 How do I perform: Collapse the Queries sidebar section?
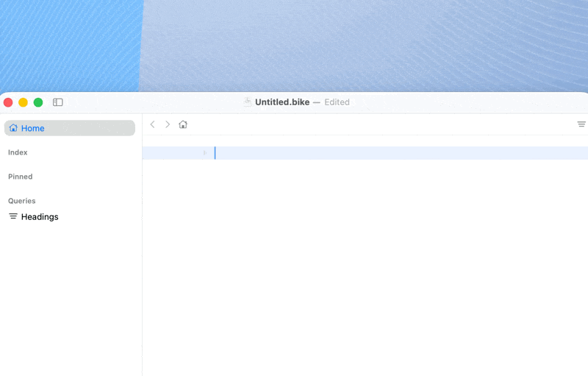22,201
